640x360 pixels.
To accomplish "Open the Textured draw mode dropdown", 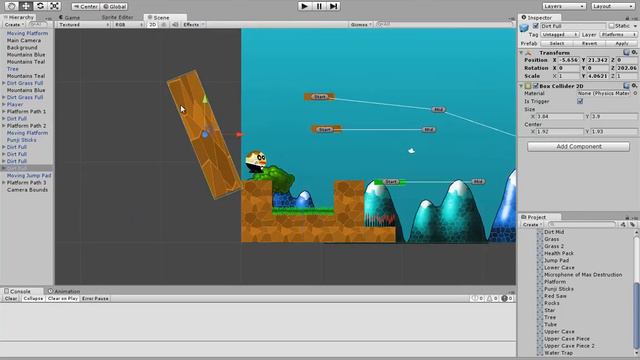I will 83,24.
